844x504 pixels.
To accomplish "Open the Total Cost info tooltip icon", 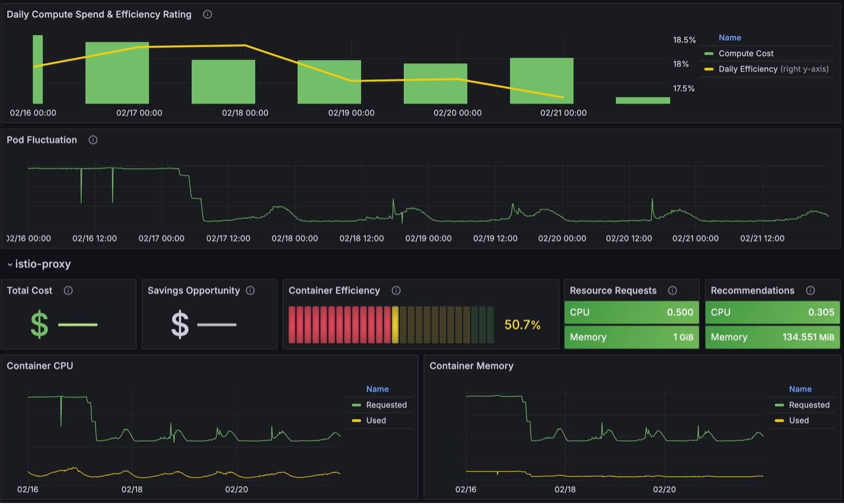I will 68,290.
